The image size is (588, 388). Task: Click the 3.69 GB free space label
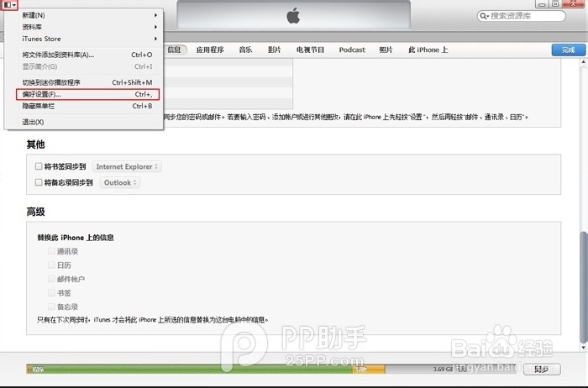(449, 369)
